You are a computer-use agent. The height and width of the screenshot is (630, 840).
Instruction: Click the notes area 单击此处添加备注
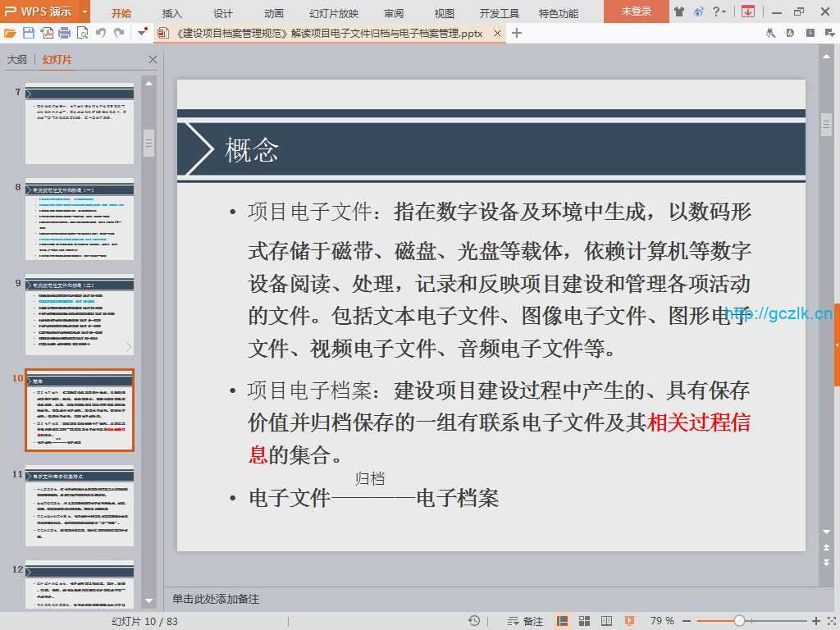pos(216,599)
